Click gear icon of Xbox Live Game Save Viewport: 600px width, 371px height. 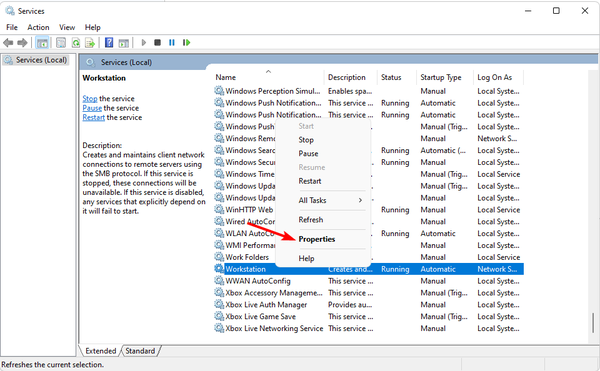click(219, 316)
